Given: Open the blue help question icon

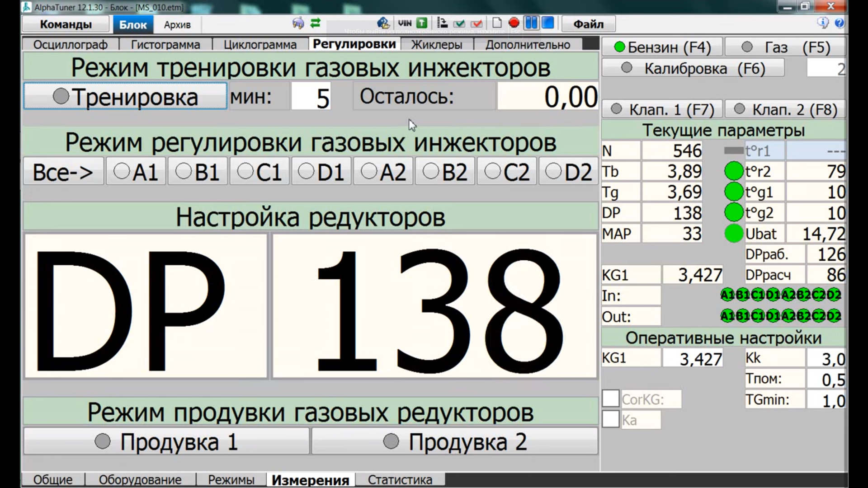Looking at the screenshot, I should (x=840, y=23).
